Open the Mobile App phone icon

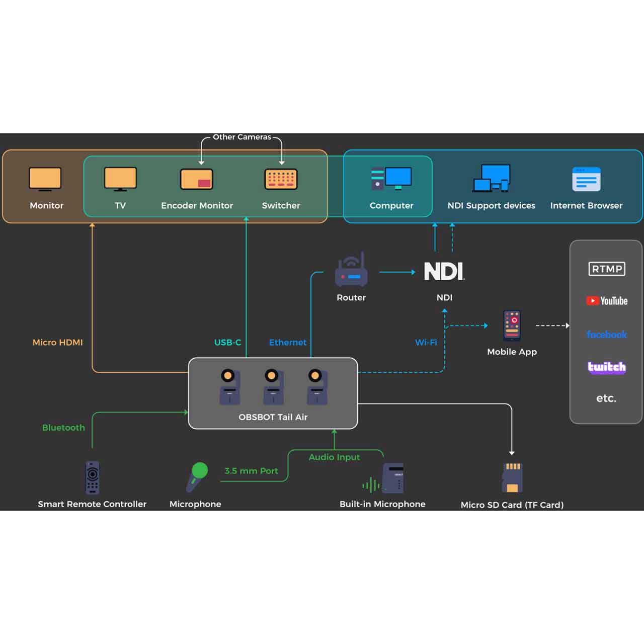click(x=512, y=326)
